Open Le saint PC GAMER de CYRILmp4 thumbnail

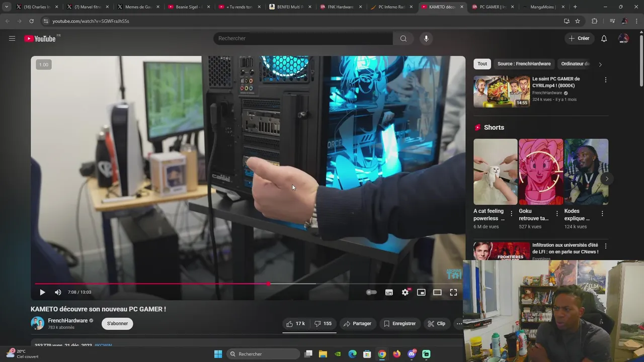pyautogui.click(x=502, y=92)
